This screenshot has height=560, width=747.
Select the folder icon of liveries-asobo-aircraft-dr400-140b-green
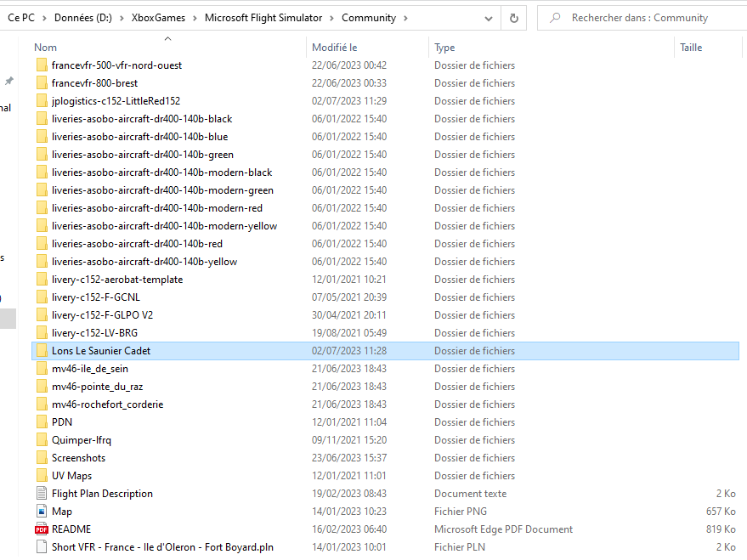click(42, 155)
